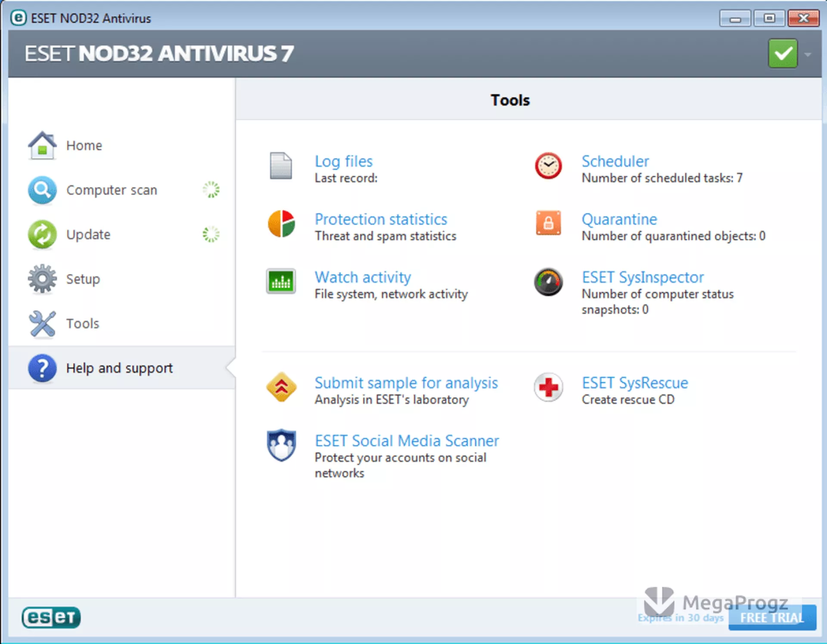Click 'File system, network activity' text
The height and width of the screenshot is (644, 827).
tap(391, 294)
